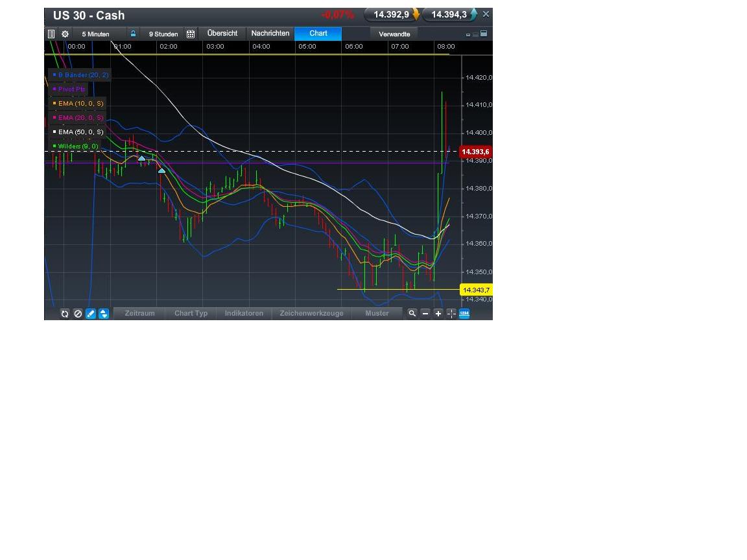Open the chart list icon in toolbar

51,34
